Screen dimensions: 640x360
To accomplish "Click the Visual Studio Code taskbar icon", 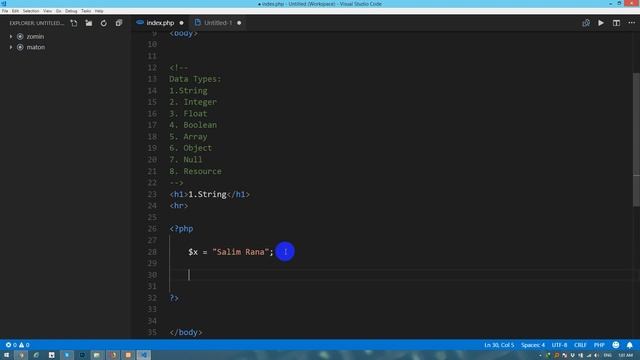I will click(x=144, y=355).
